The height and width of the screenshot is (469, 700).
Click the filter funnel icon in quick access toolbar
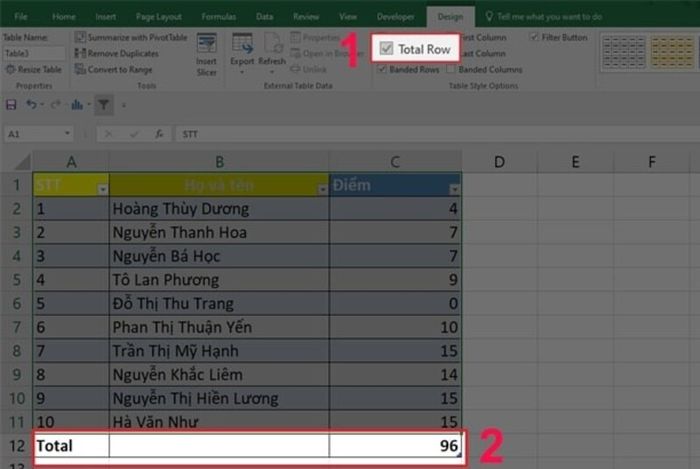pos(104,105)
